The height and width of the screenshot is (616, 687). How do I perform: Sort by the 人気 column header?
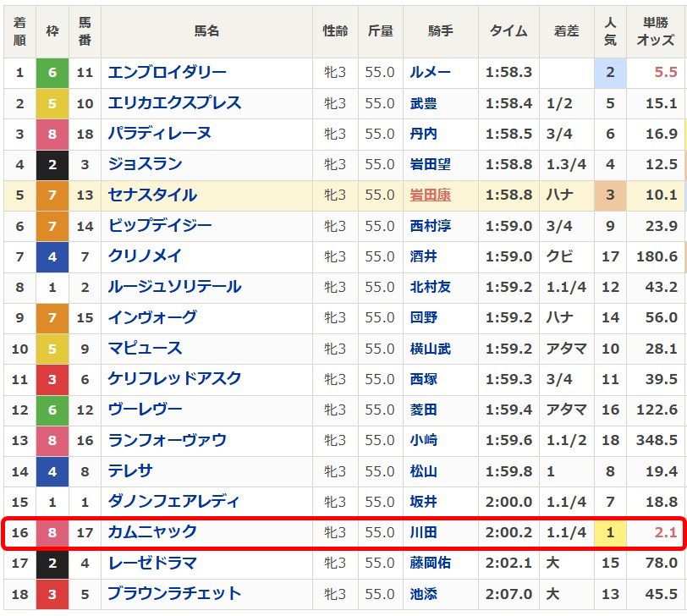coord(611,31)
